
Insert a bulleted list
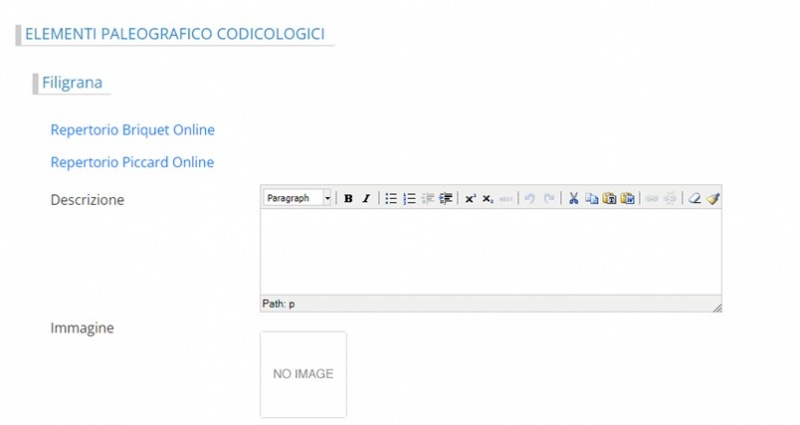click(391, 199)
